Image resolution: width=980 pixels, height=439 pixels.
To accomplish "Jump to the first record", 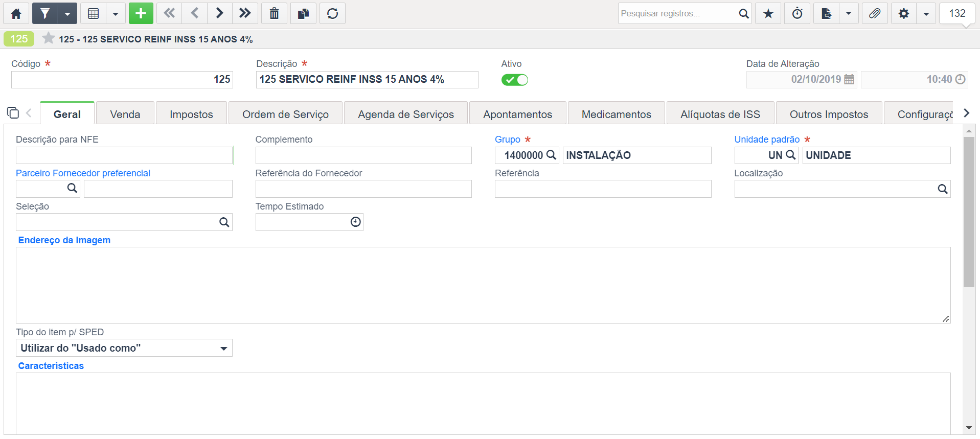I will [x=169, y=14].
